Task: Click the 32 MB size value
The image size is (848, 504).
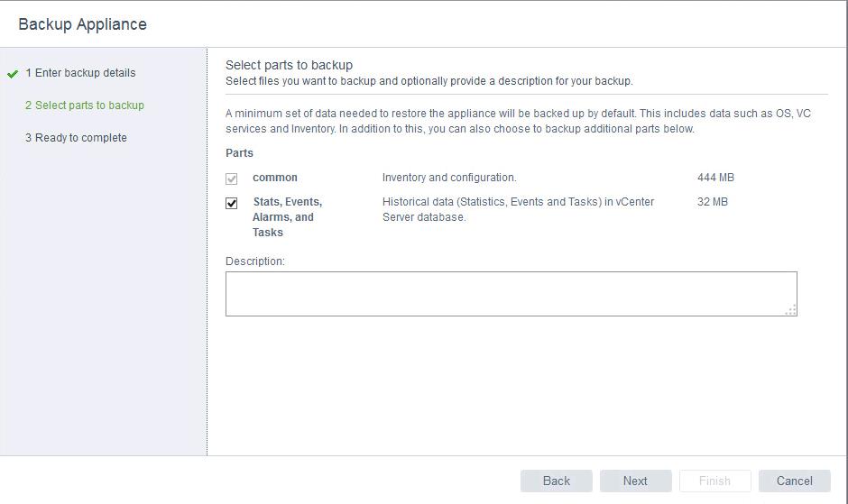Action: (x=713, y=202)
